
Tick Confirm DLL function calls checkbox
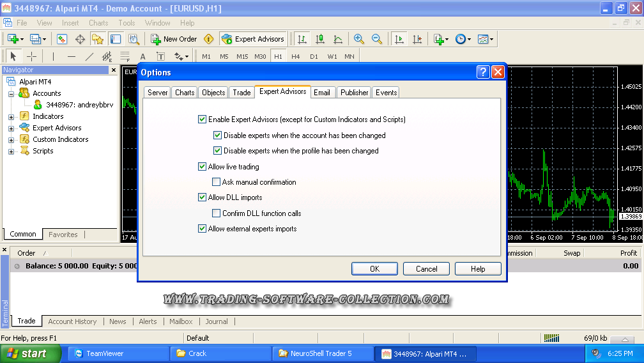[x=217, y=213]
